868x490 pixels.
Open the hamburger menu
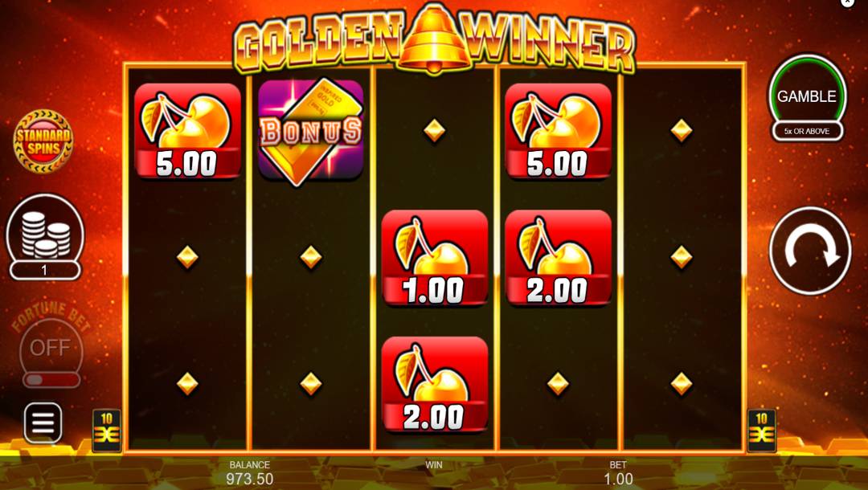pos(43,423)
